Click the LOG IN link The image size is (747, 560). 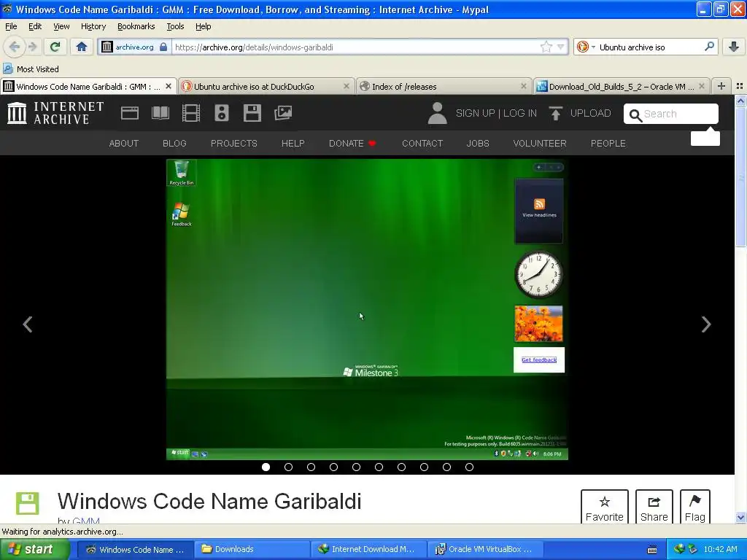(519, 113)
